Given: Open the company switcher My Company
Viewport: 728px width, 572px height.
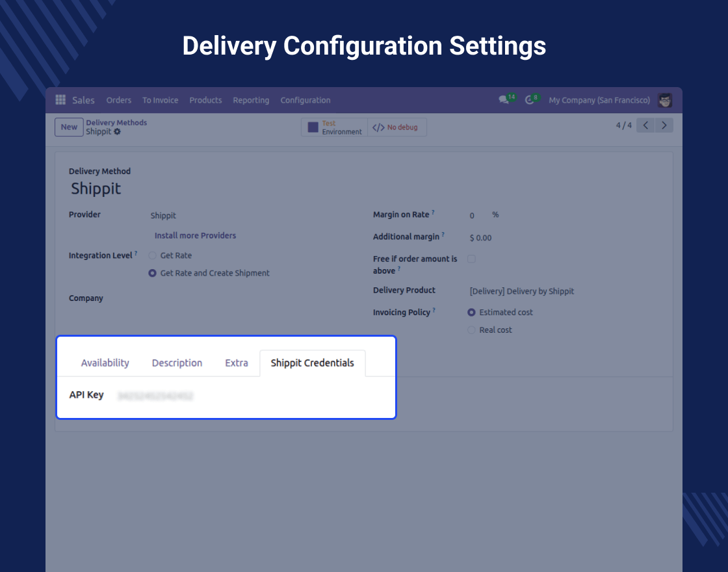Looking at the screenshot, I should coord(599,100).
